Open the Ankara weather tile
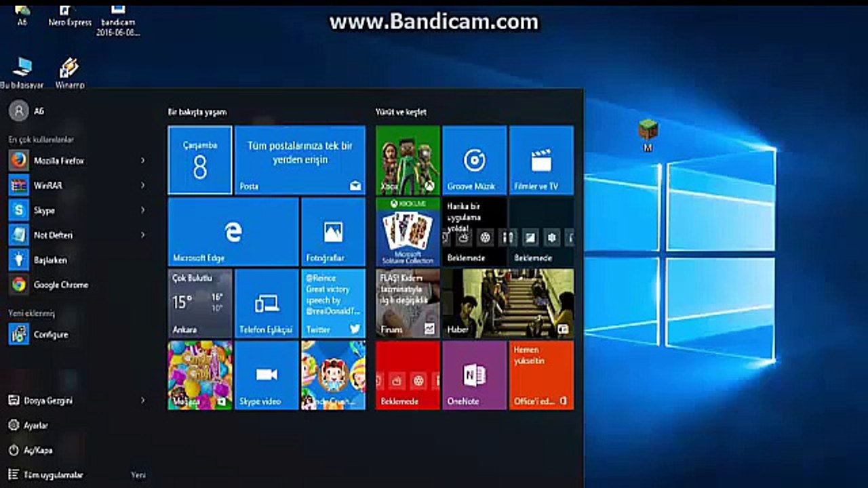 point(200,303)
